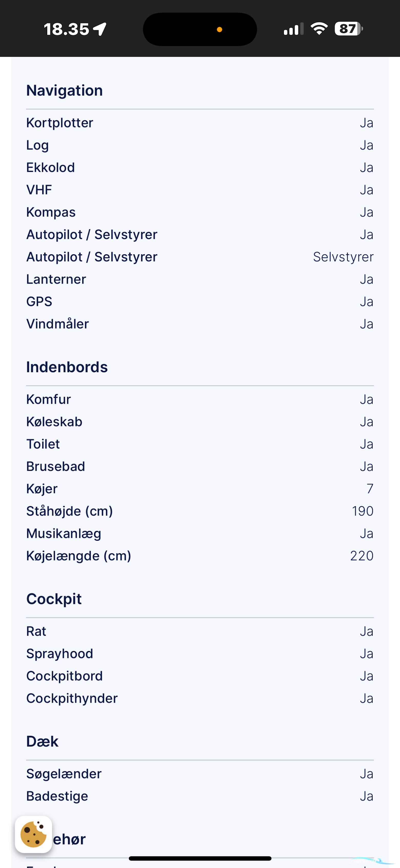Tap the Cockpit section heading
Screen dimensions: 400x868
pos(54,599)
